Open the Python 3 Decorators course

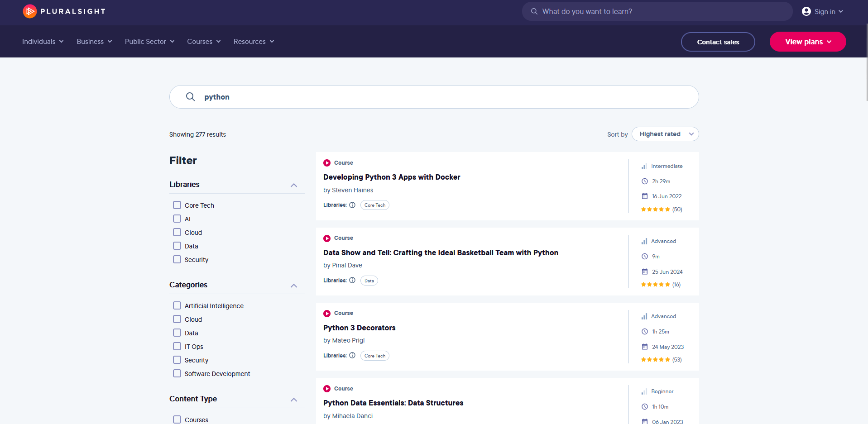[360, 328]
